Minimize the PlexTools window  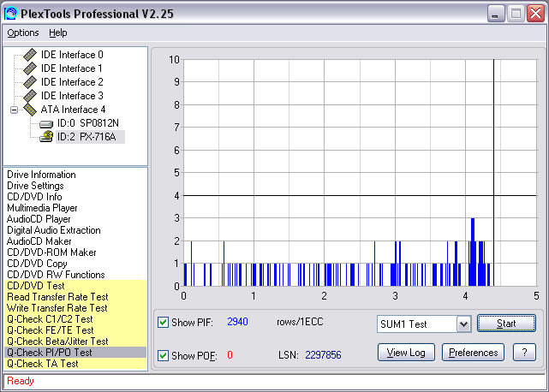pyautogui.click(x=495, y=14)
